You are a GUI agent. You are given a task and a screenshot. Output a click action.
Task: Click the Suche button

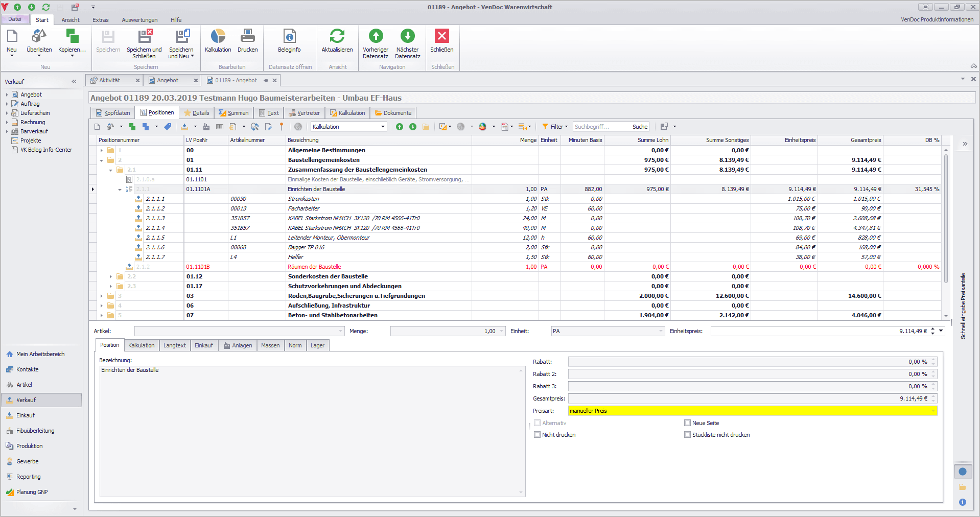tap(640, 127)
